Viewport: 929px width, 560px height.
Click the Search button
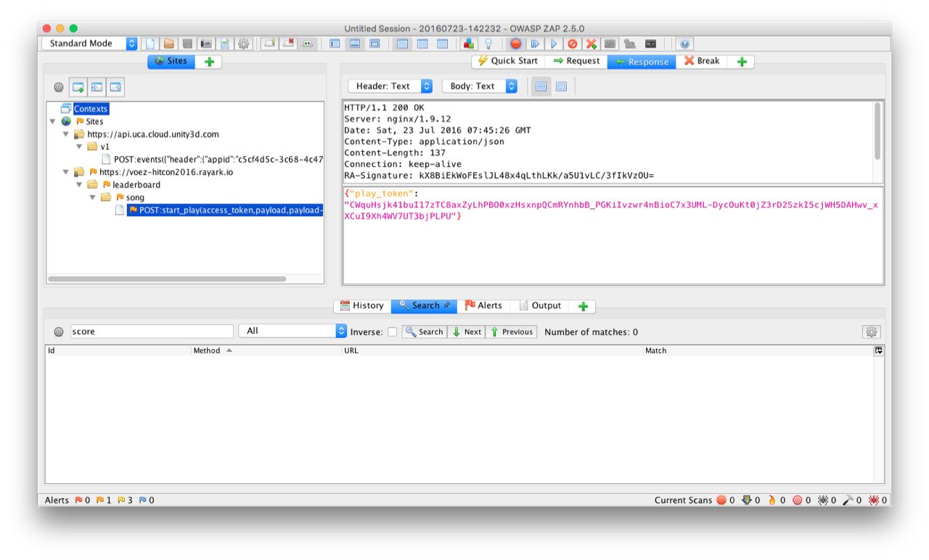pyautogui.click(x=424, y=332)
